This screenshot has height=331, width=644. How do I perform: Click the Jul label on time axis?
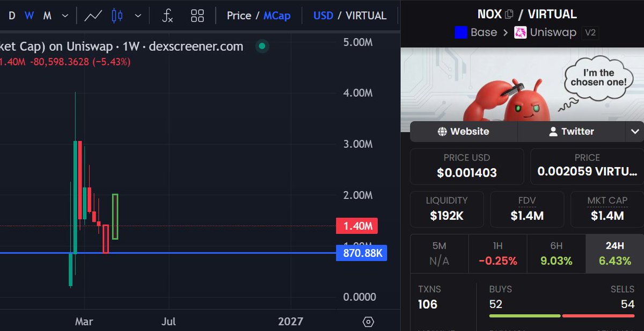pos(169,321)
